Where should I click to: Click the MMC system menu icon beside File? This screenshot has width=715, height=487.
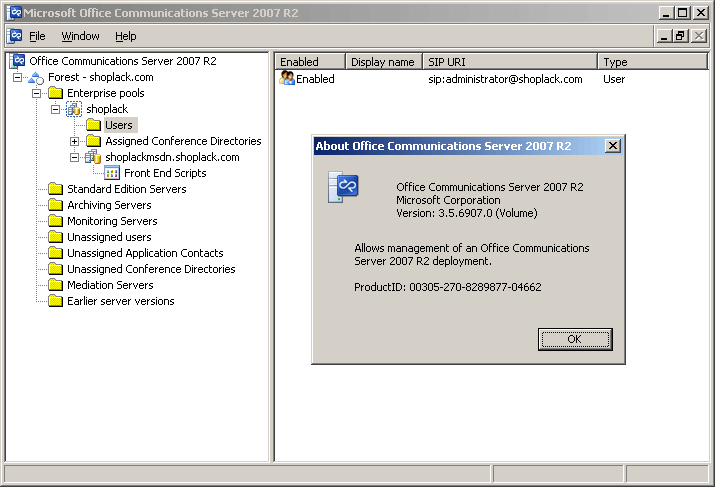(x=16, y=36)
